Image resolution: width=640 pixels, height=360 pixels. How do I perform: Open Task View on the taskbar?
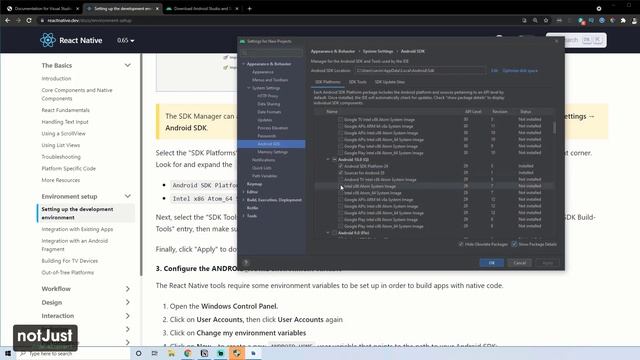[x=154, y=353]
